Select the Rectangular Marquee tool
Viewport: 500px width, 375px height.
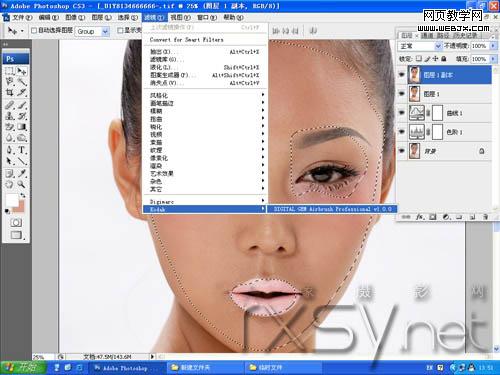(9, 71)
